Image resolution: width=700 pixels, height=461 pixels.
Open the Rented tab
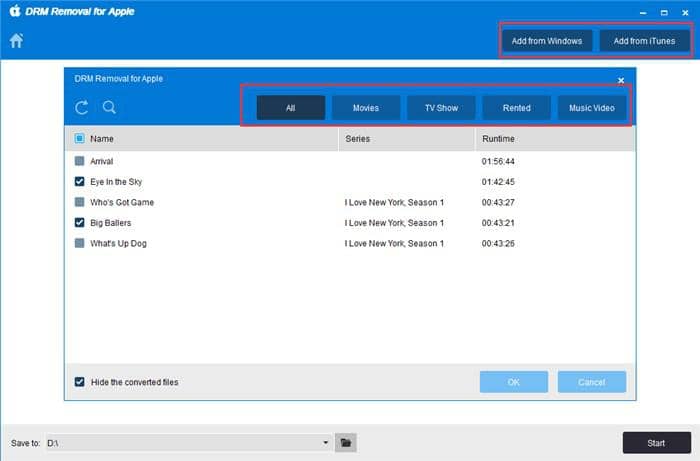tap(517, 108)
